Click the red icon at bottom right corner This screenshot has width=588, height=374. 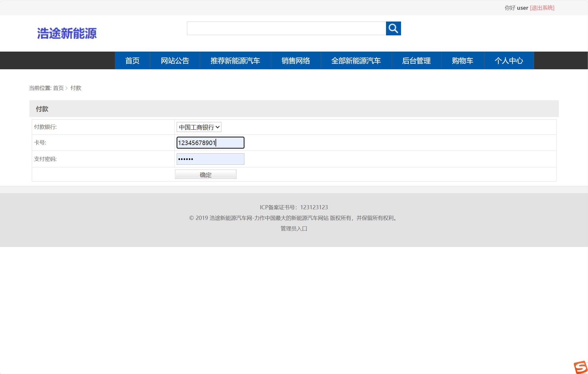(579, 366)
